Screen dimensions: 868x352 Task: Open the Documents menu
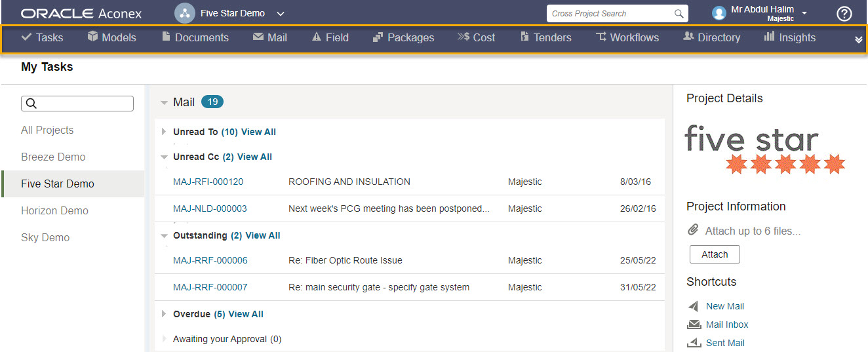point(195,37)
